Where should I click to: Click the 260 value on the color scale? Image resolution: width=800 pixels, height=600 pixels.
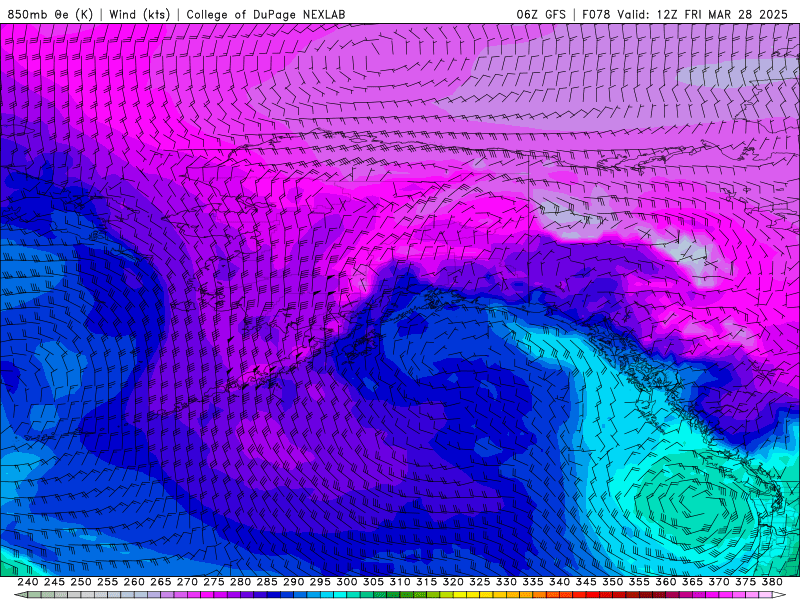134,582
